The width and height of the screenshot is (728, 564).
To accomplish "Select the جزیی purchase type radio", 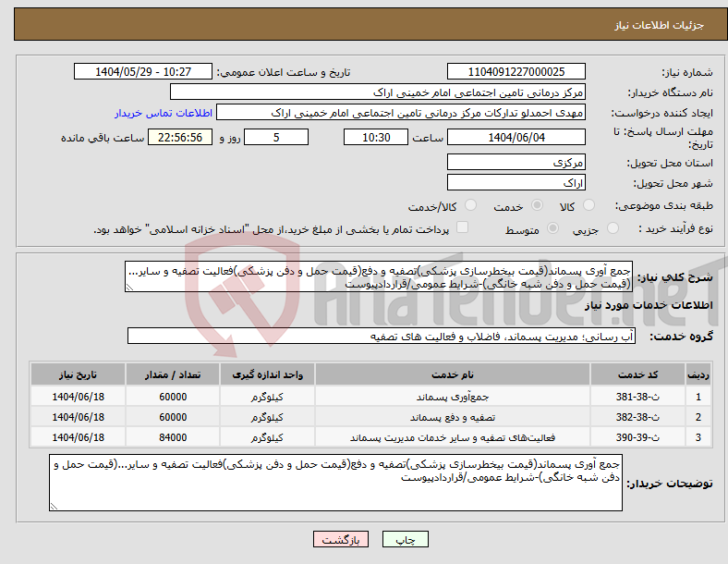I will point(613,228).
